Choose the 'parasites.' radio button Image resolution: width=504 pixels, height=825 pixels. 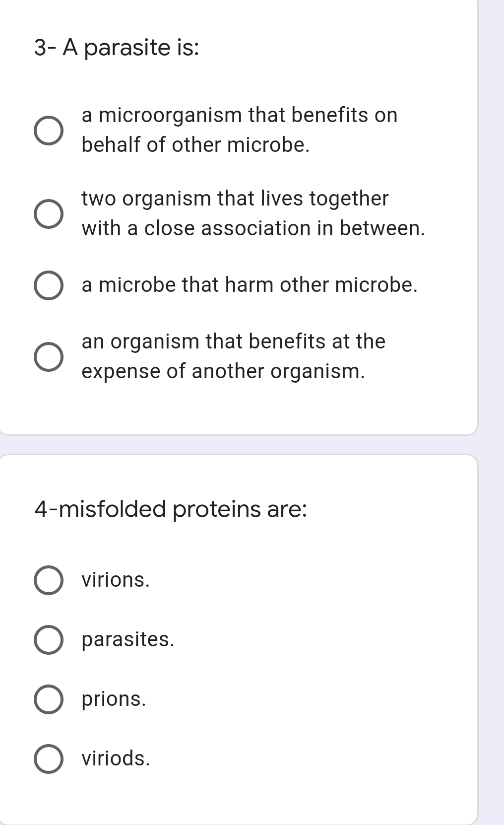(49, 639)
